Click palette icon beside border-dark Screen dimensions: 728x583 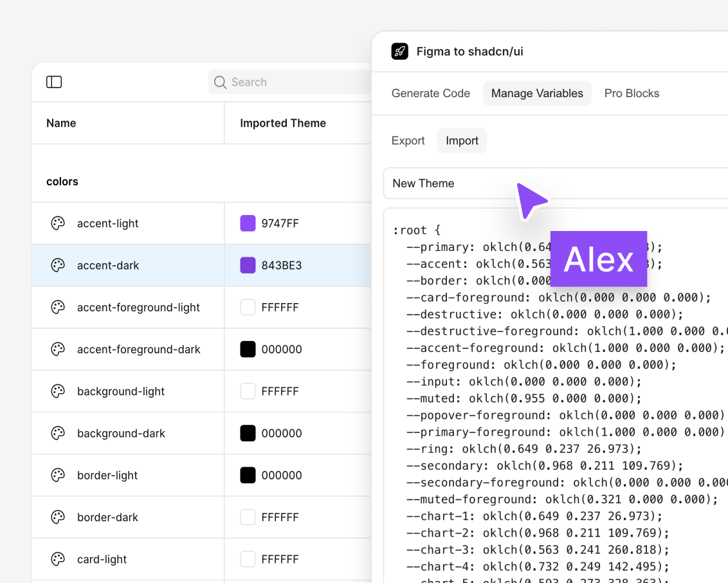coord(58,517)
